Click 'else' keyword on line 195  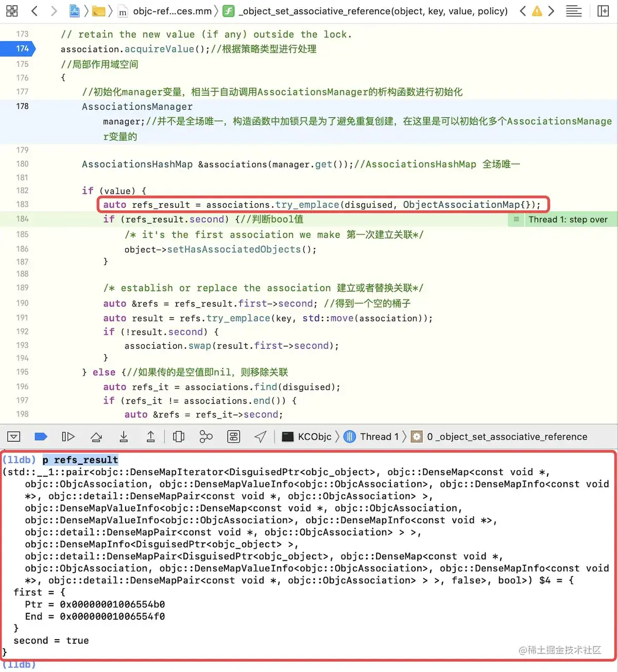coord(104,372)
